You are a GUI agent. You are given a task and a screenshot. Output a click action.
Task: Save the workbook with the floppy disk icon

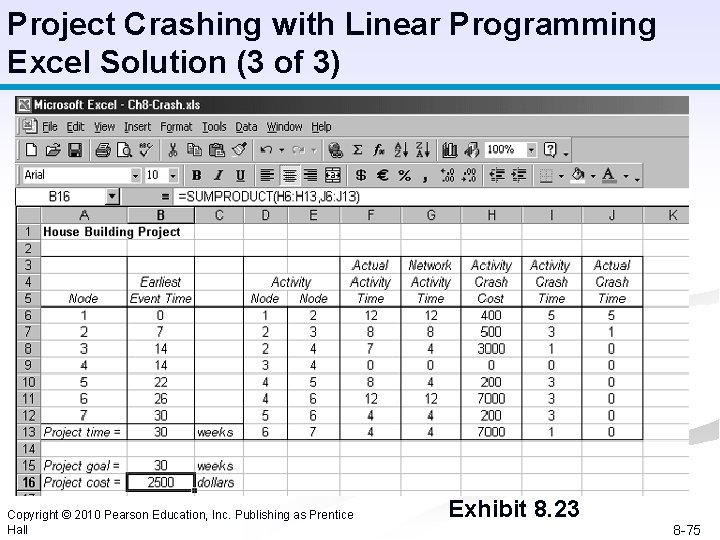[x=75, y=150]
